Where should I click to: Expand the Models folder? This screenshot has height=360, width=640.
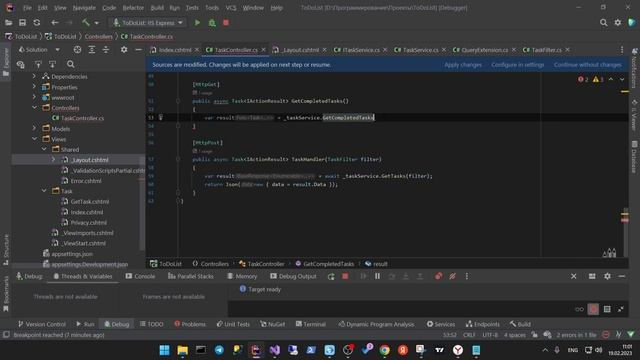point(34,129)
